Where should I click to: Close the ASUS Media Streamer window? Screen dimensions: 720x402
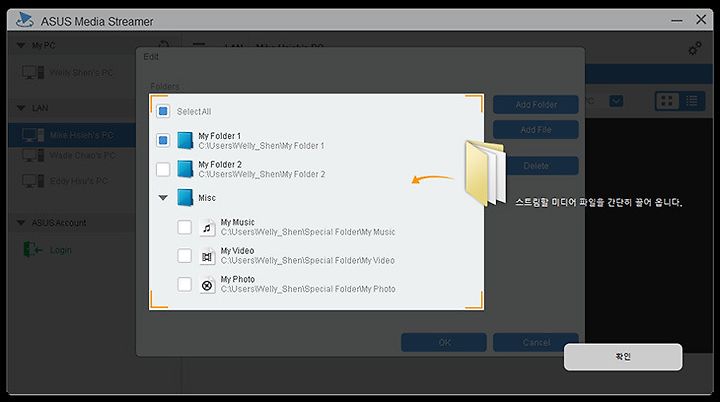pyautogui.click(x=701, y=19)
